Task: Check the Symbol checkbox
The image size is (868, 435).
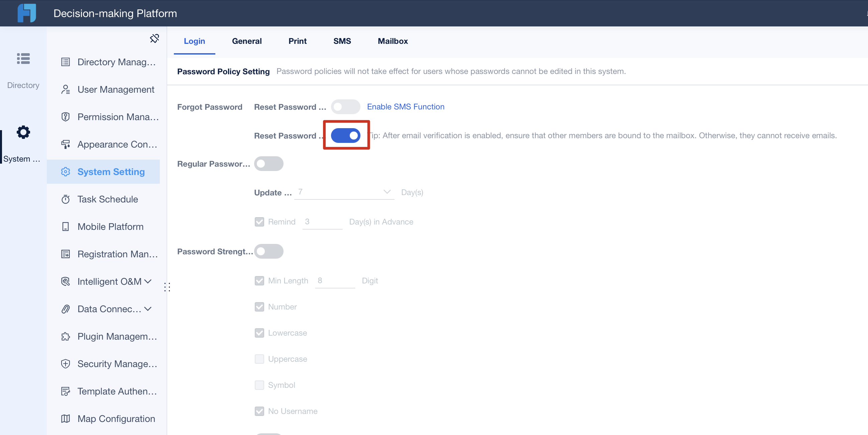Action: [x=259, y=385]
